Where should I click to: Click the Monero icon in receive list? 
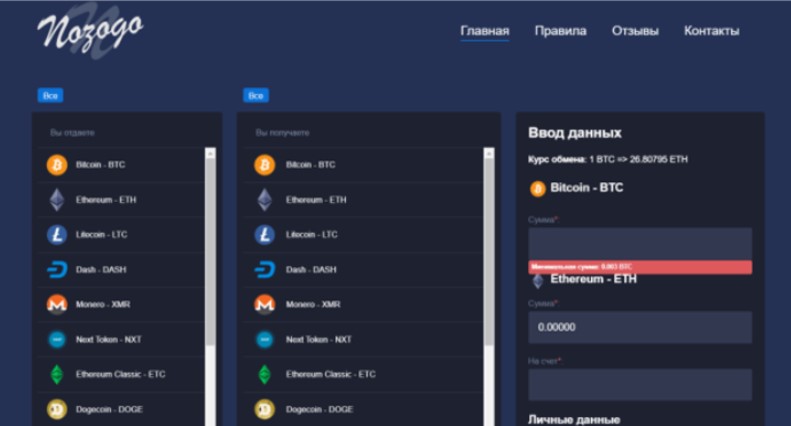point(264,304)
